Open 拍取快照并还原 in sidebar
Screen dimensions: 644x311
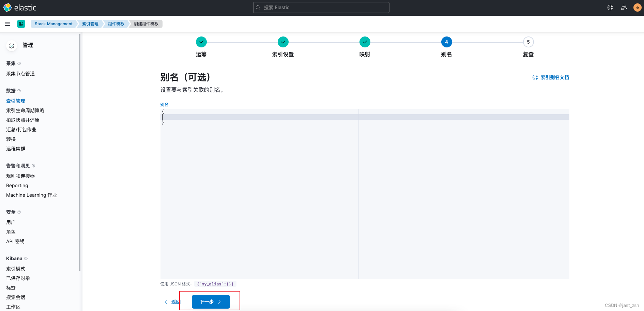(23, 120)
